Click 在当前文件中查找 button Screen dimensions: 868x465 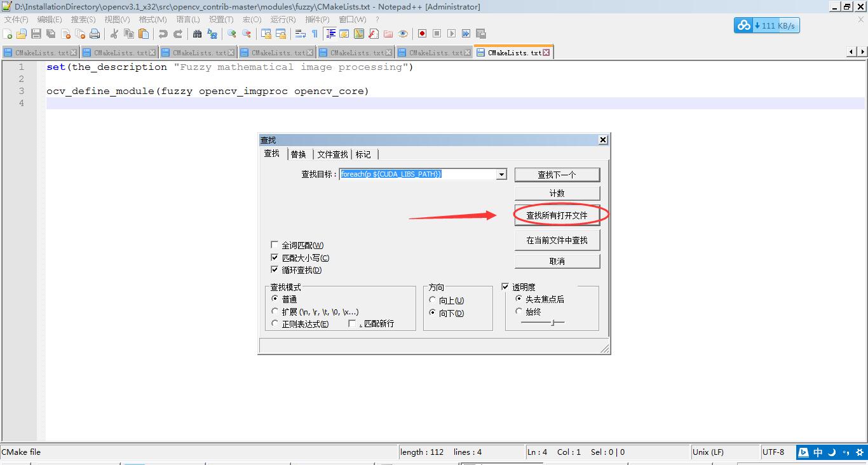[x=557, y=240]
